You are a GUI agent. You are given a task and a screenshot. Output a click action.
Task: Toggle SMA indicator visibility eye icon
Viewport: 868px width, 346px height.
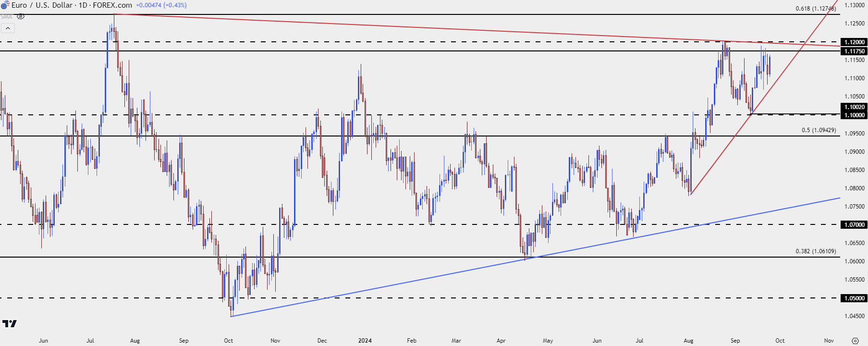tap(21, 16)
